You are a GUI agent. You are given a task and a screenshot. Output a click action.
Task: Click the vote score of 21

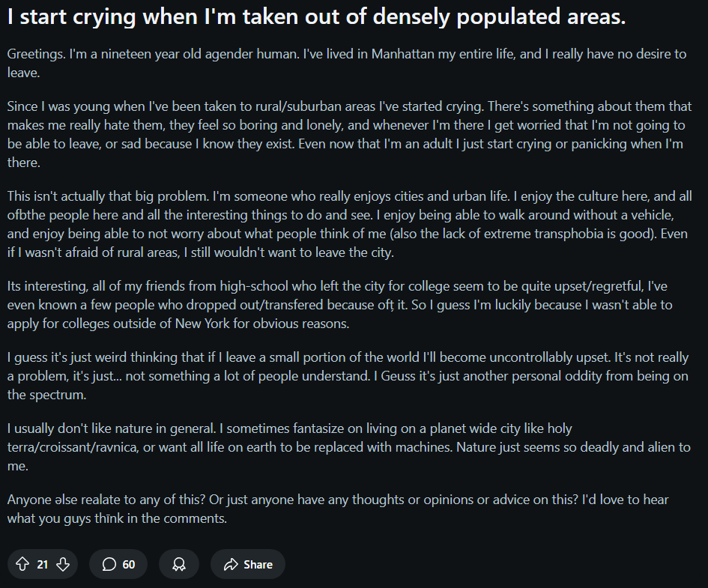click(x=42, y=564)
